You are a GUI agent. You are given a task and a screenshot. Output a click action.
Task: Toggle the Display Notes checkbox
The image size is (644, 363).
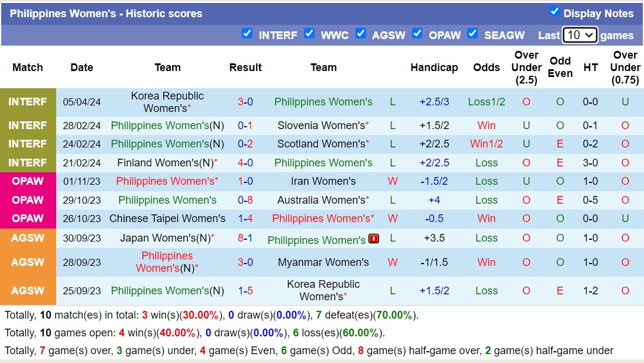554,11
